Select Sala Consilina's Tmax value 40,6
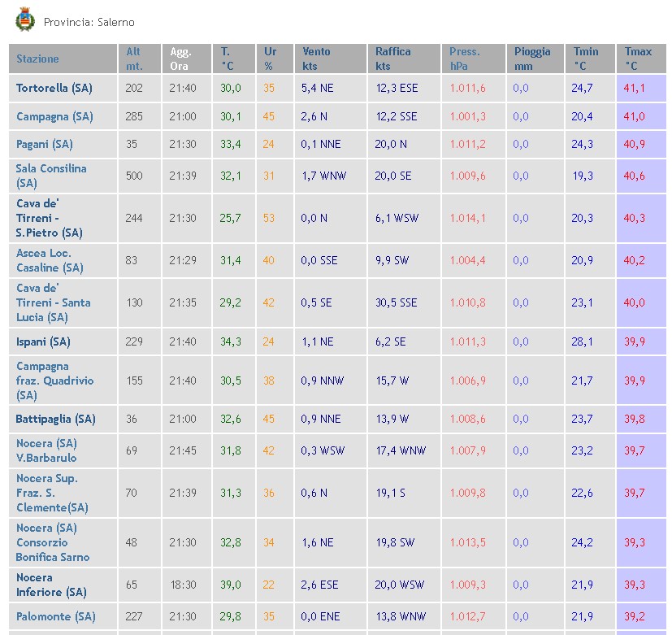This screenshot has height=635, width=672. pos(634,176)
